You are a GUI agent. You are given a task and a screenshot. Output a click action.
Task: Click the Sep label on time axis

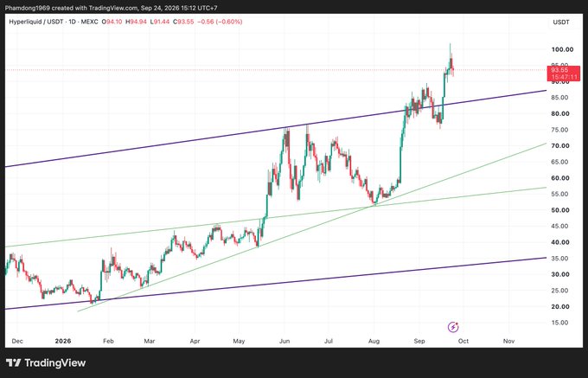point(419,342)
